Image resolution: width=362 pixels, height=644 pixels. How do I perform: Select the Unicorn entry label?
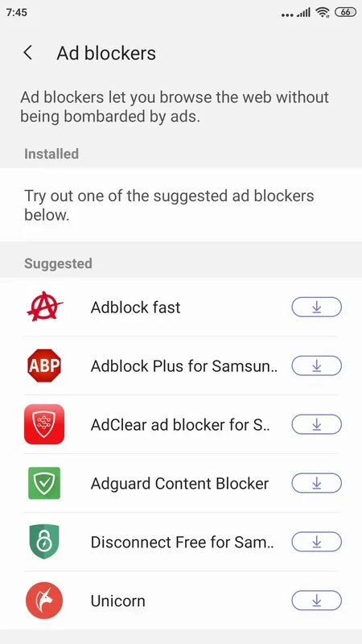pos(117,601)
